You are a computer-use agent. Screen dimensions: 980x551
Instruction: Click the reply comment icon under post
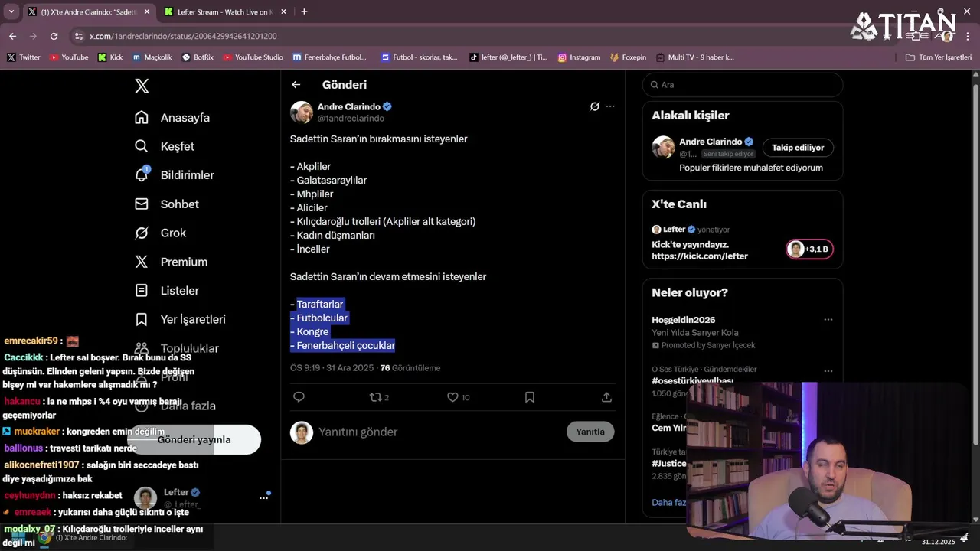tap(299, 397)
